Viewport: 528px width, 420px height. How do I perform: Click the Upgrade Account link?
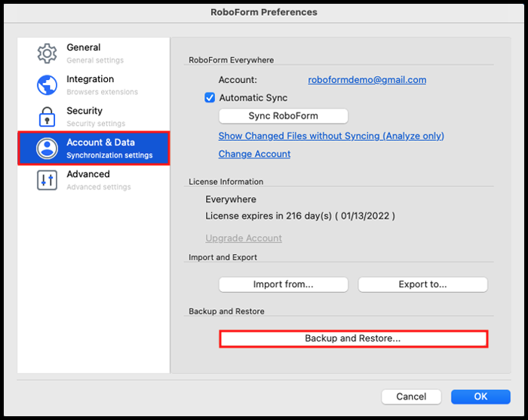pos(244,238)
